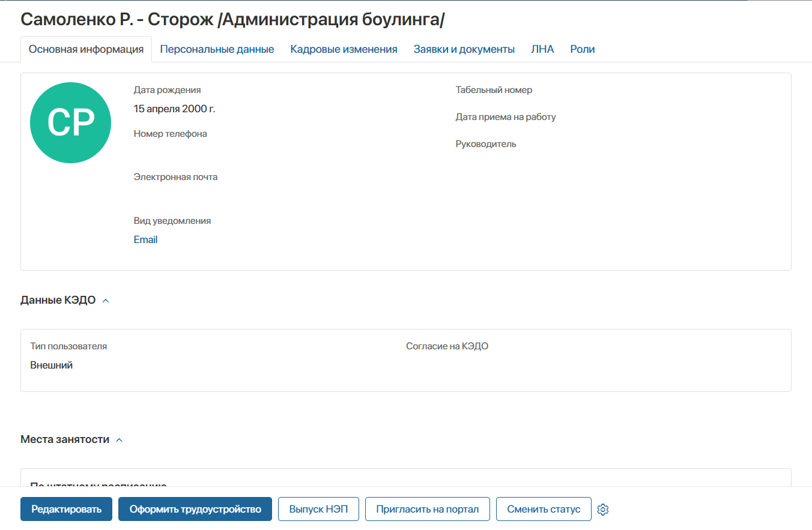812x530 pixels.
Task: Switch to the Персональные данные tab
Action: tap(217, 49)
